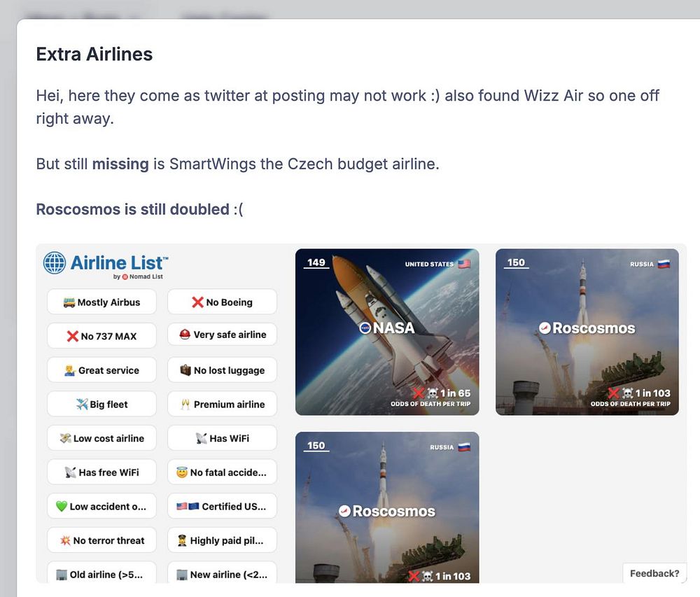Click the red X icon in No 737 MAX

point(72,337)
